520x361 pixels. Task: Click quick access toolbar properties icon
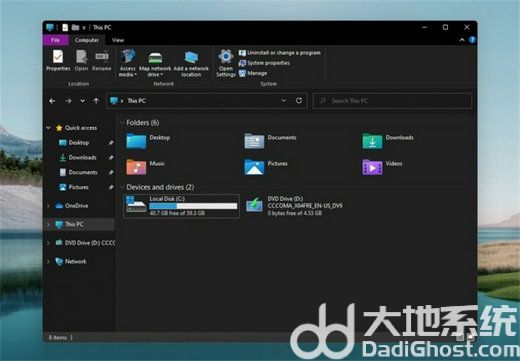click(x=65, y=27)
